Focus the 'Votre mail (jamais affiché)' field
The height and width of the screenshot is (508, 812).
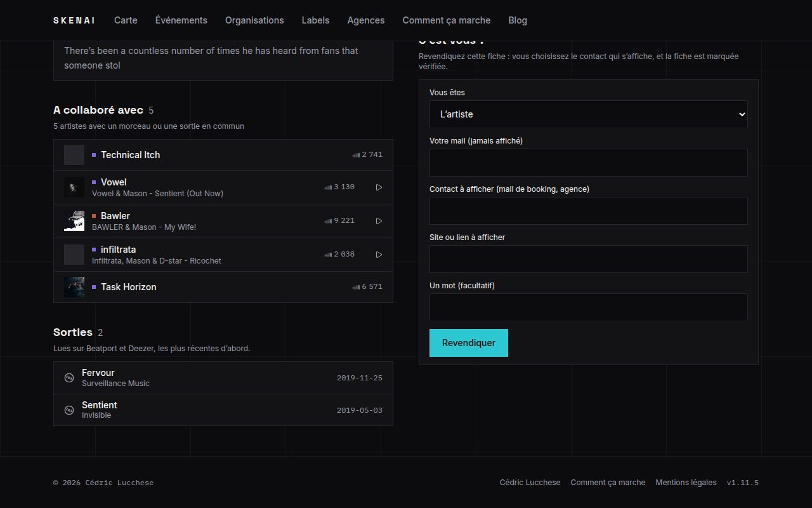coord(589,163)
